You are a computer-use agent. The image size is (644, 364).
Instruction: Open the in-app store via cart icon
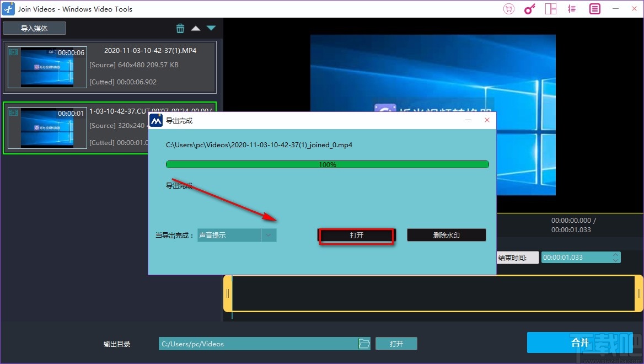point(508,9)
